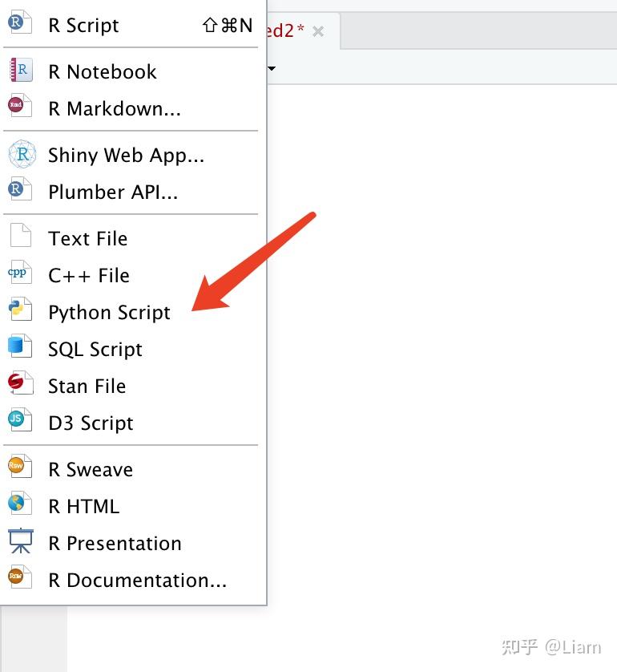This screenshot has height=672, width=617.
Task: Open the dropdown arrow below the tab
Action: pos(272,68)
